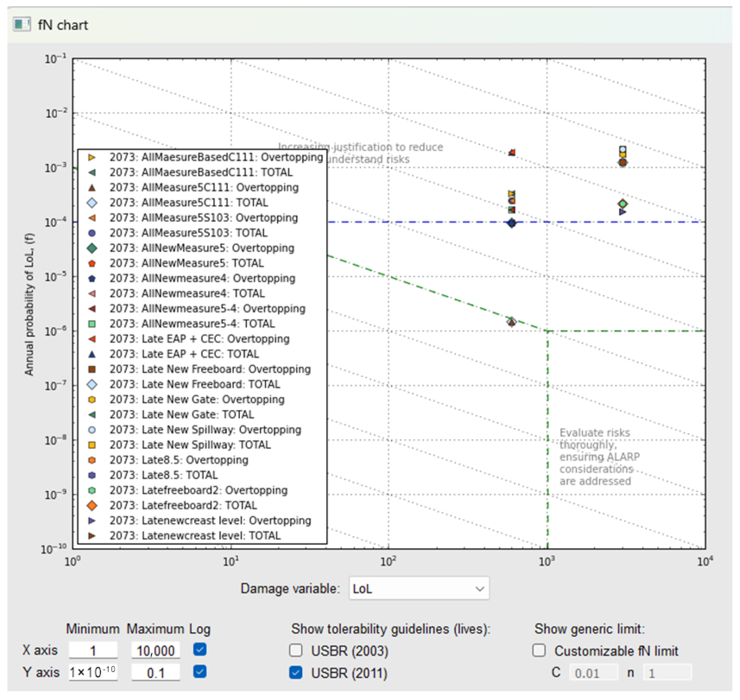Click the Latefreeboard2 TOTAL orange diamond legend marker
This screenshot has height=700, width=740.
(x=92, y=505)
